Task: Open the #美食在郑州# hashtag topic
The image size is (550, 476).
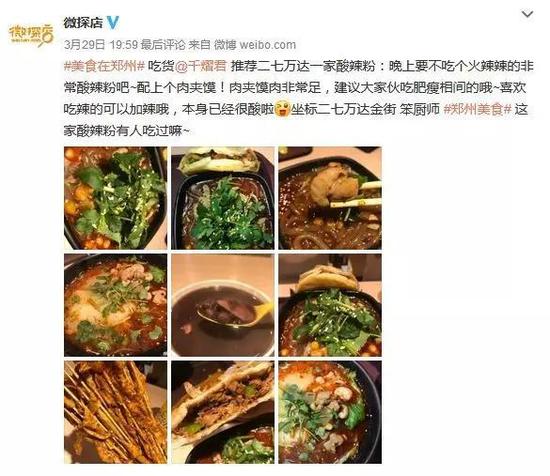Action: 104,66
